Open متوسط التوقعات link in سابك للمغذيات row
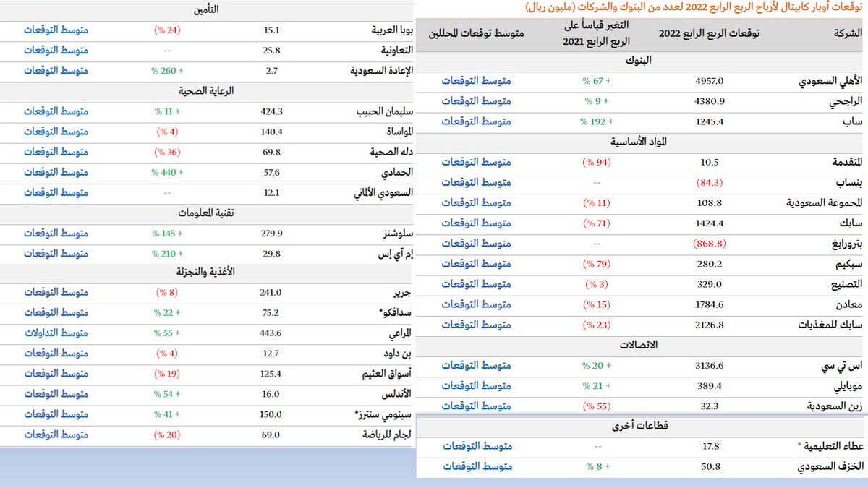The width and height of the screenshot is (868, 488). click(x=476, y=325)
